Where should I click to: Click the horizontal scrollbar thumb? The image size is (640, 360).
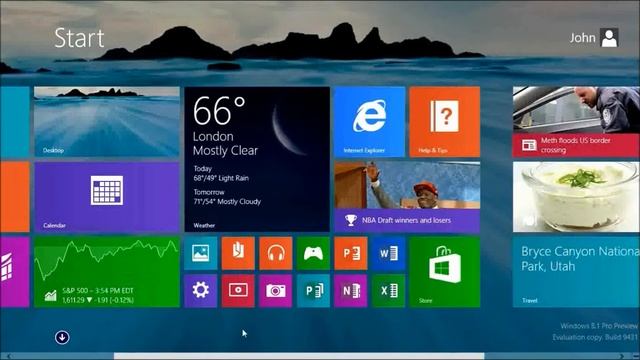pyautogui.click(x=299, y=356)
